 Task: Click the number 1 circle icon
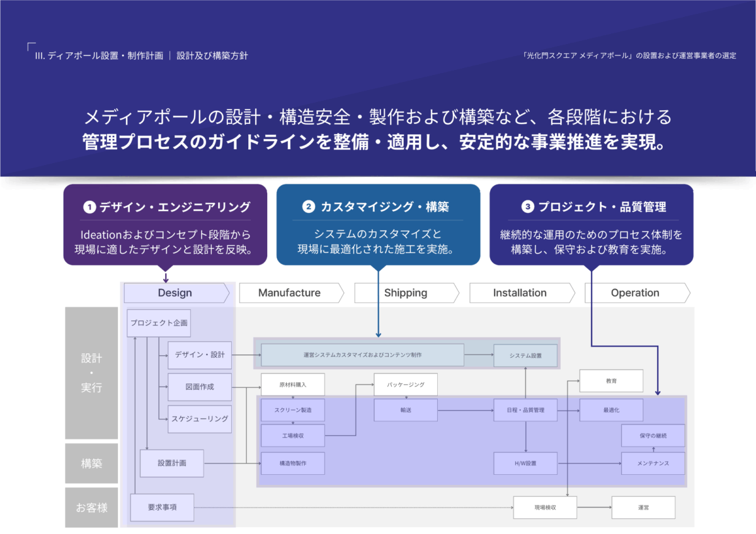click(x=90, y=207)
